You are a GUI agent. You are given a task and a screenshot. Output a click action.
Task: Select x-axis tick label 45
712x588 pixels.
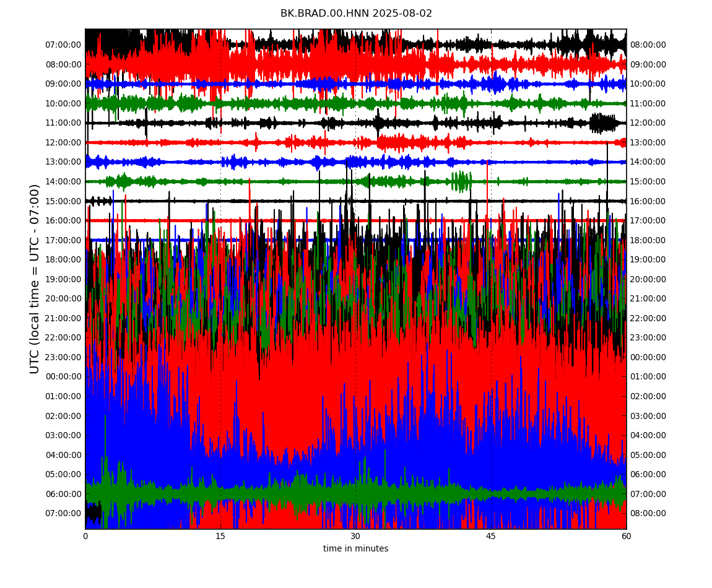[491, 536]
